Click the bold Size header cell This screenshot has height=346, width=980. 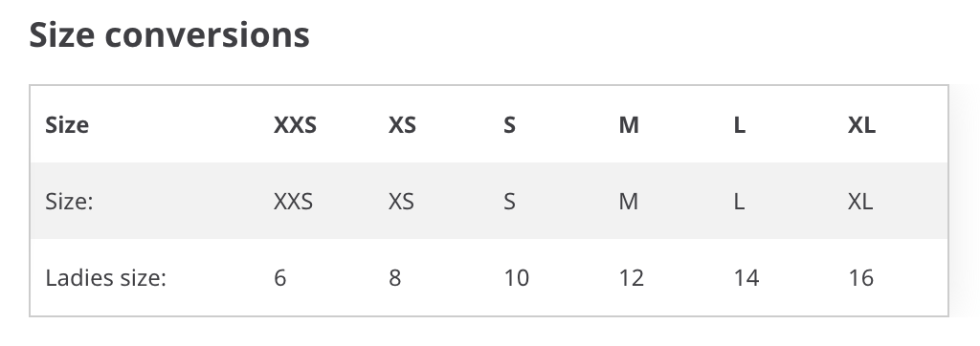(x=67, y=125)
